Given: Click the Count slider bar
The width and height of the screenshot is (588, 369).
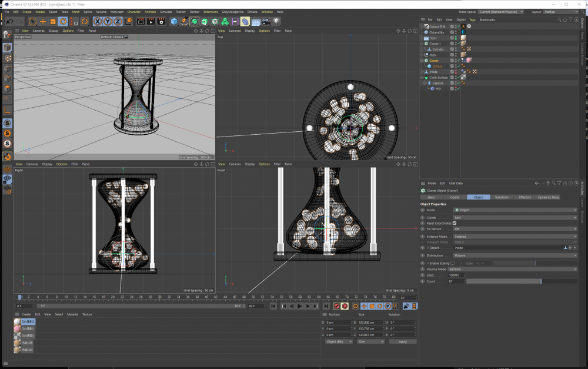Looking at the screenshot, I should pos(504,281).
